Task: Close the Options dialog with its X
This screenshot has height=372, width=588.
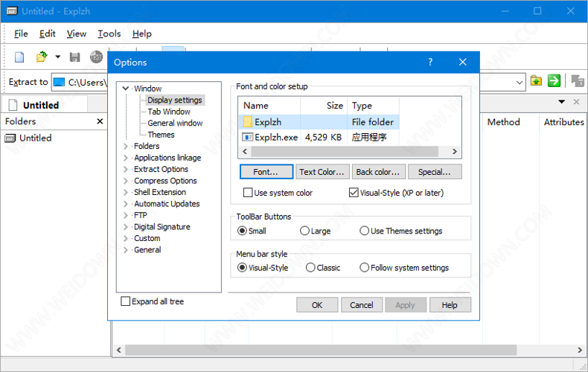Action: click(x=463, y=62)
